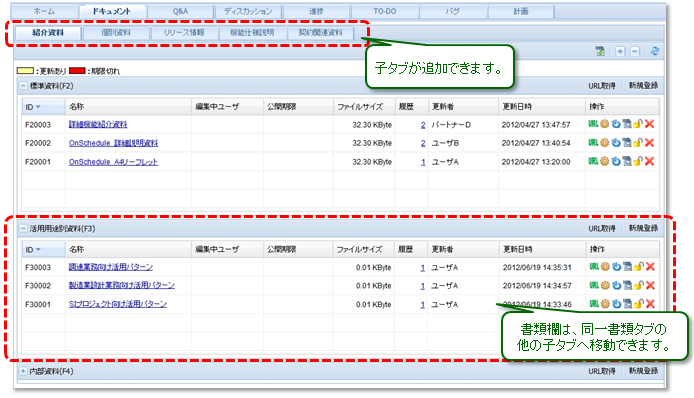
Task: Click the gear settings icon for F20002
Action: pyautogui.click(x=605, y=143)
